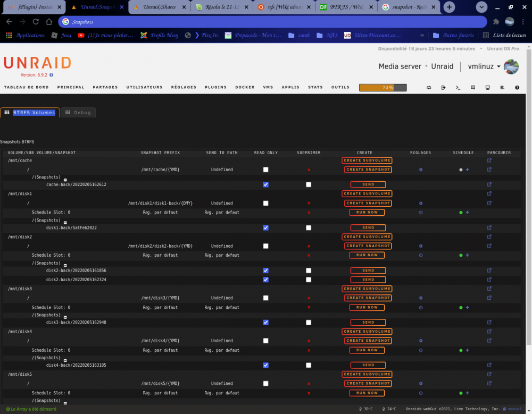
Task: Open browse link for /mnt/disk5 volume
Action: coord(489,374)
